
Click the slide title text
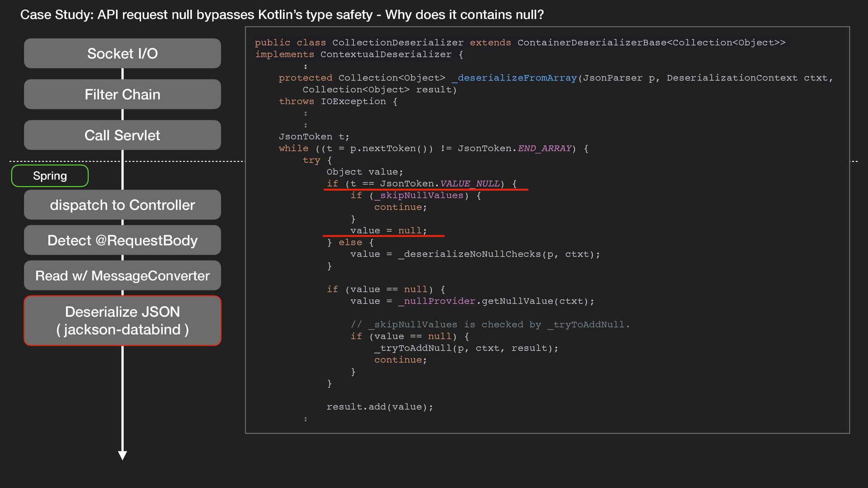(282, 15)
